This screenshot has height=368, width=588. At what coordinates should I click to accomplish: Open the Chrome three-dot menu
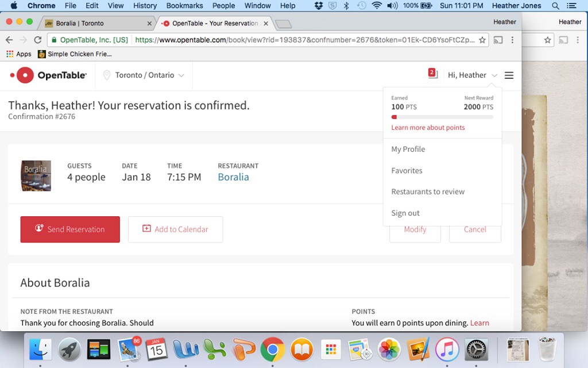tap(512, 40)
